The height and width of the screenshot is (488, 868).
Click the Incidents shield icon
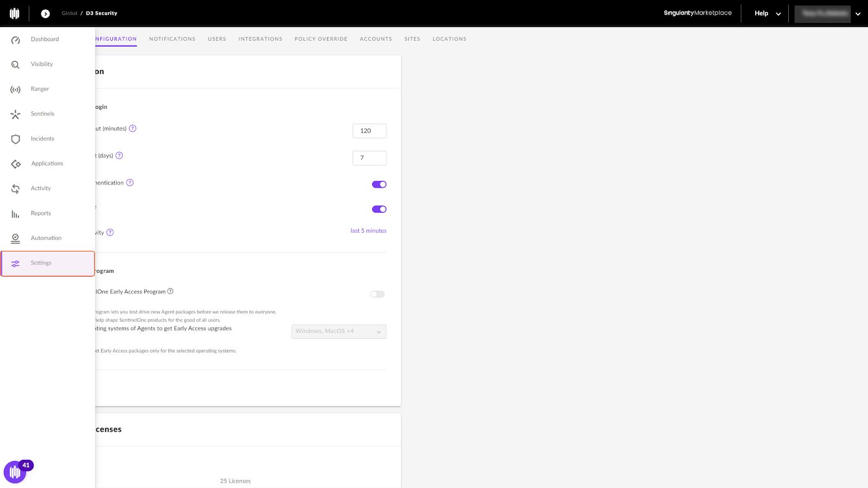tap(16, 139)
